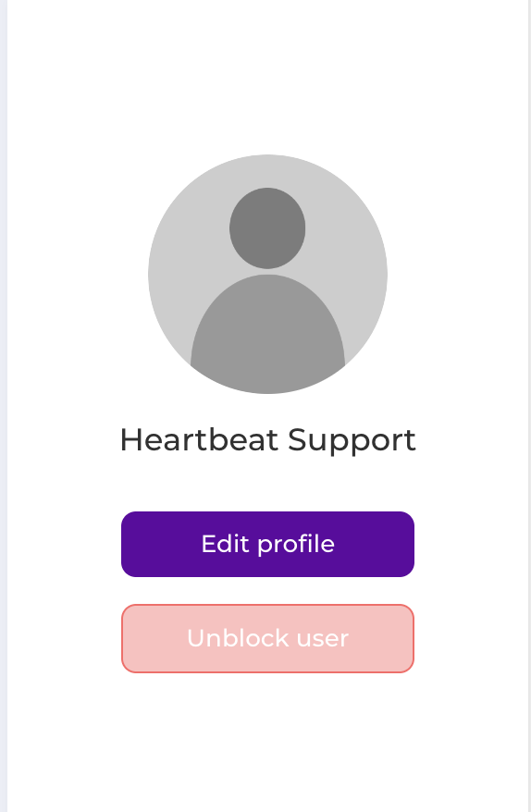
Task: Open the Heartbeat Support profile picture
Action: point(267,274)
